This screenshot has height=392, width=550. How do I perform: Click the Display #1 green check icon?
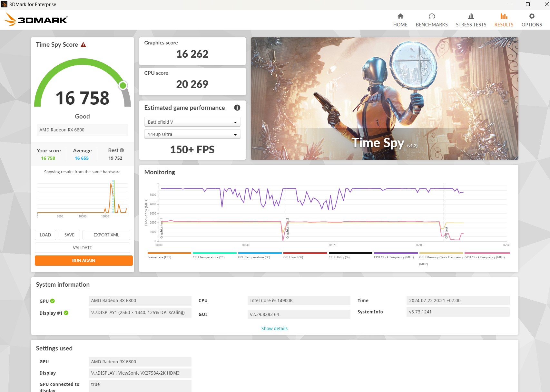66,313
